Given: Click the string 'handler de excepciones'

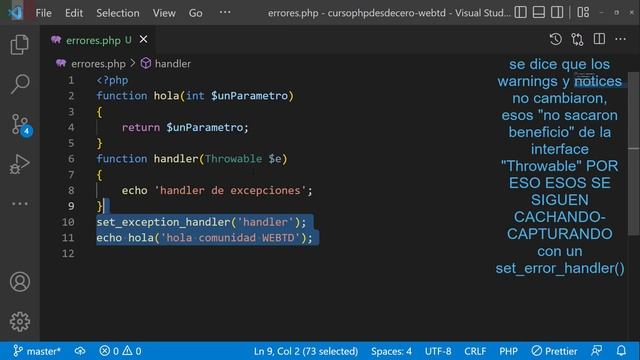Looking at the screenshot, I should 230,191.
